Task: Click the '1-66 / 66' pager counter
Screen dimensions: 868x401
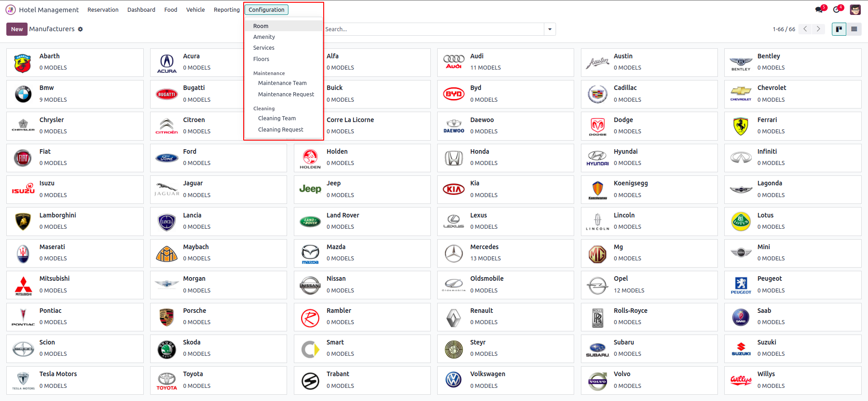Action: [784, 29]
